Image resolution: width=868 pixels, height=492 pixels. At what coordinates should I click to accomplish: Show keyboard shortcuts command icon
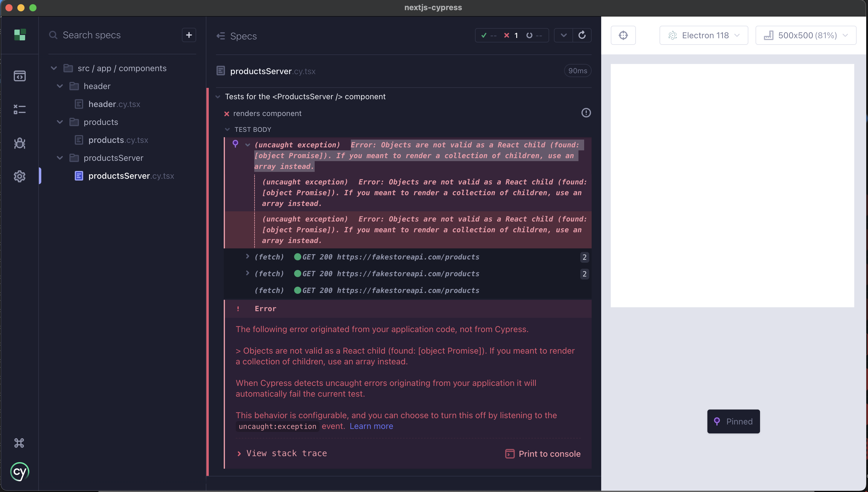point(19,443)
